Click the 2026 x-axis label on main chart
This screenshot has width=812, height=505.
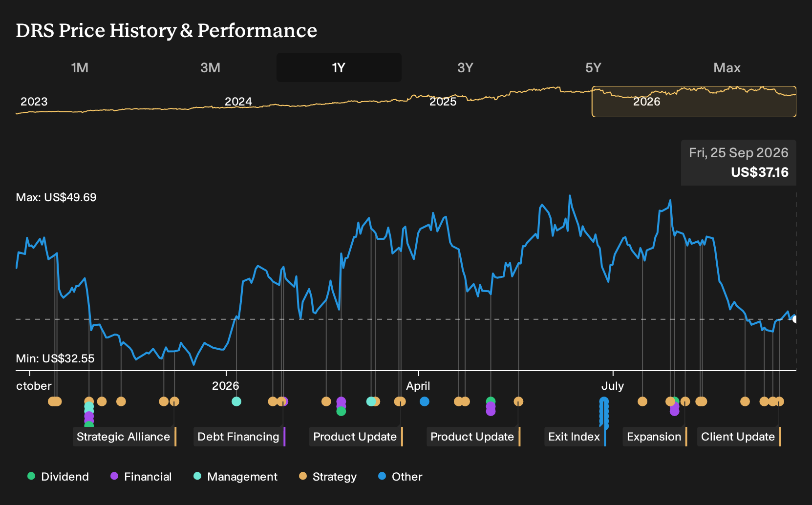[x=225, y=386]
